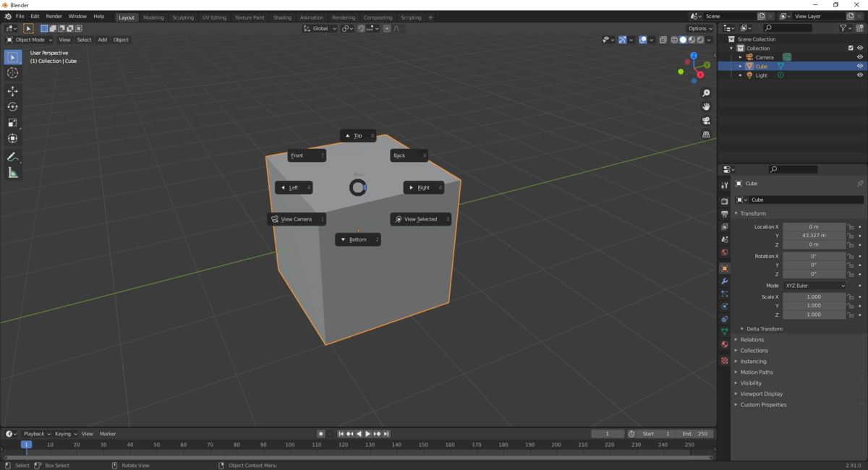
Task: Toggle visibility eye for Light in outliner
Action: point(860,75)
